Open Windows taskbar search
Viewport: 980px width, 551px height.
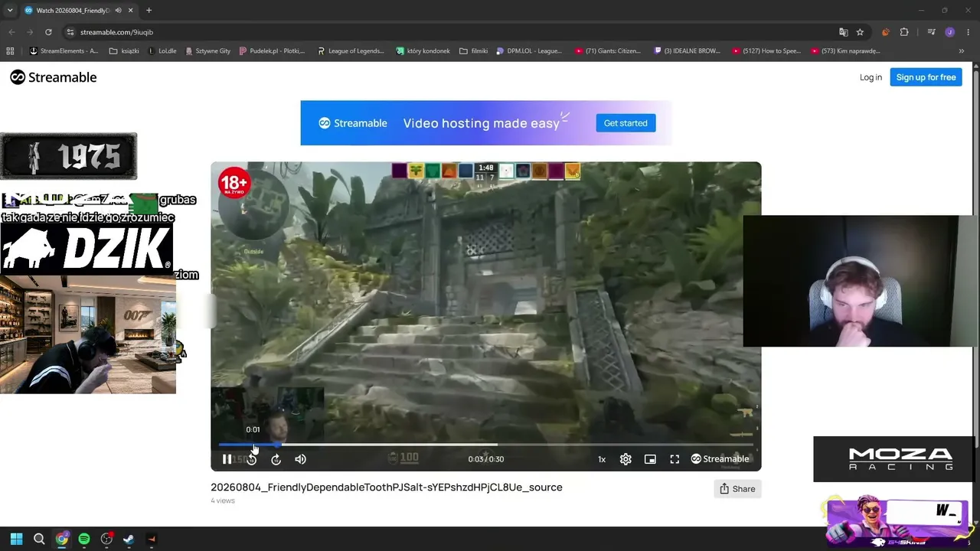pos(39,540)
